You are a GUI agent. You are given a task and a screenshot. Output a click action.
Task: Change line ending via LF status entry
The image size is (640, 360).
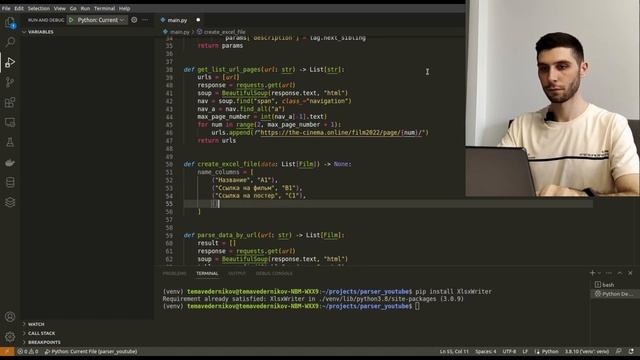[525, 351]
